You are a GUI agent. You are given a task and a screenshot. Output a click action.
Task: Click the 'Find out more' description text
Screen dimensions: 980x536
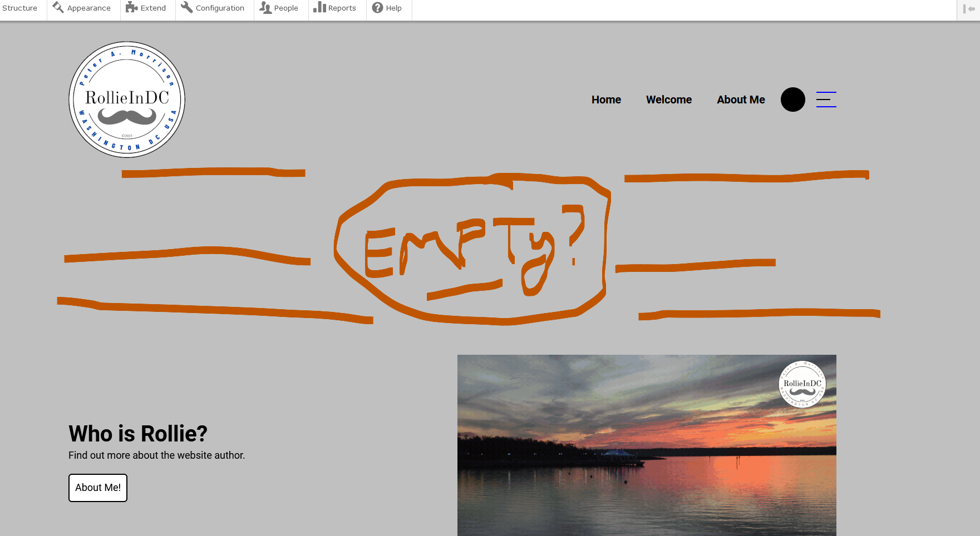[x=156, y=455]
